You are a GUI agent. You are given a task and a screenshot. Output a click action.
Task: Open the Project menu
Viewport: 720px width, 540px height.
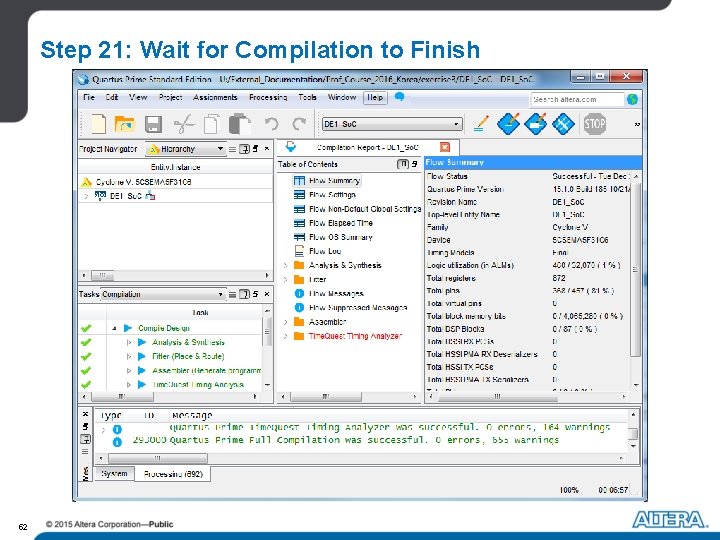(170, 97)
